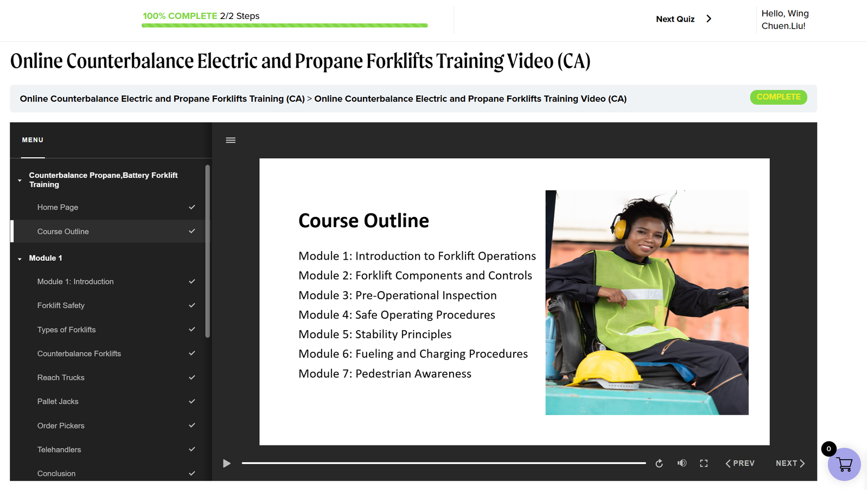Click the checkmark beside Reach Trucks
The width and height of the screenshot is (868, 490).
click(x=192, y=378)
